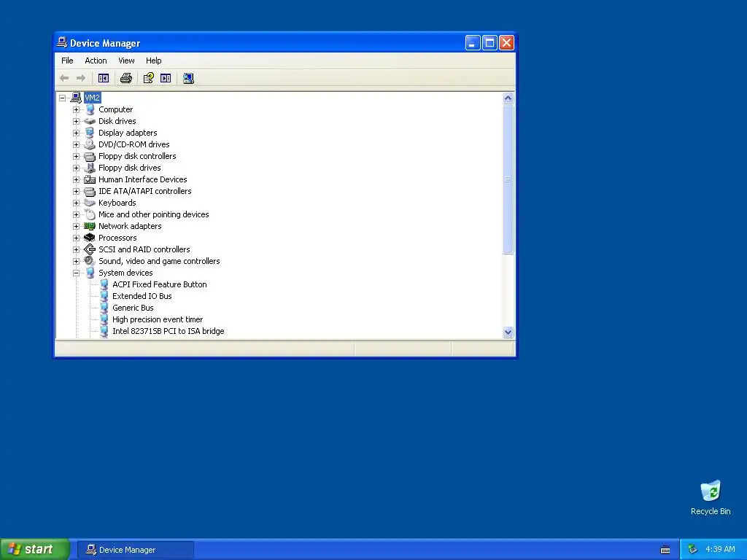The width and height of the screenshot is (747, 560).
Task: Click the VM2 computer root icon
Action: tap(76, 98)
